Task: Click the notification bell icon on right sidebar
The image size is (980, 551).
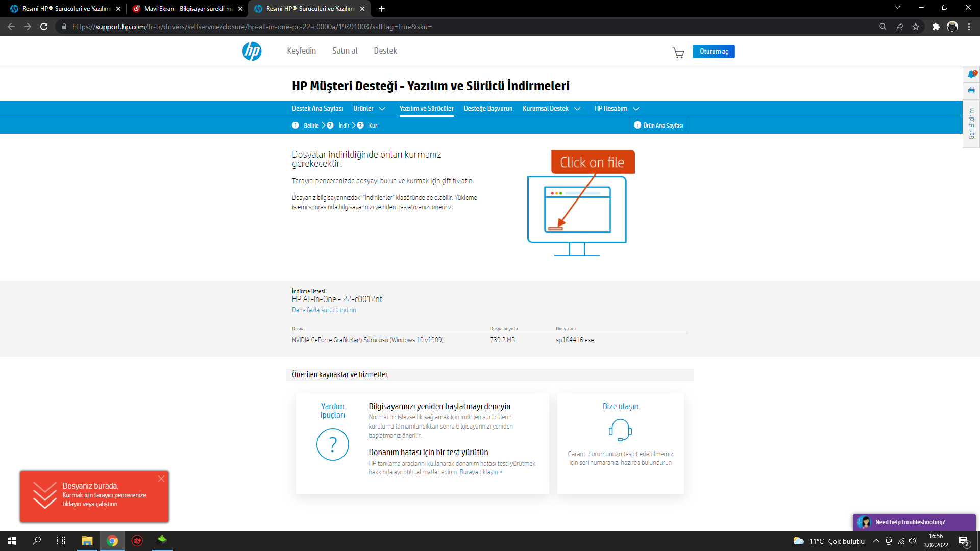Action: point(971,74)
